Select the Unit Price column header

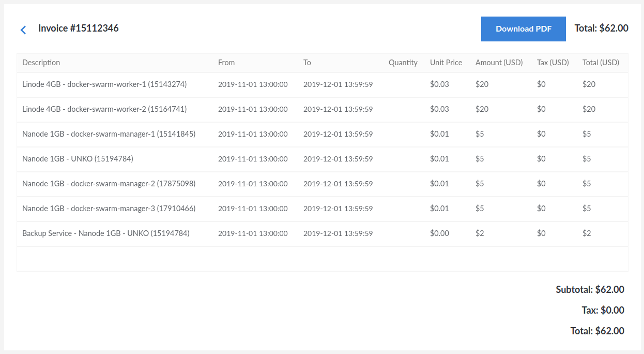tap(446, 63)
